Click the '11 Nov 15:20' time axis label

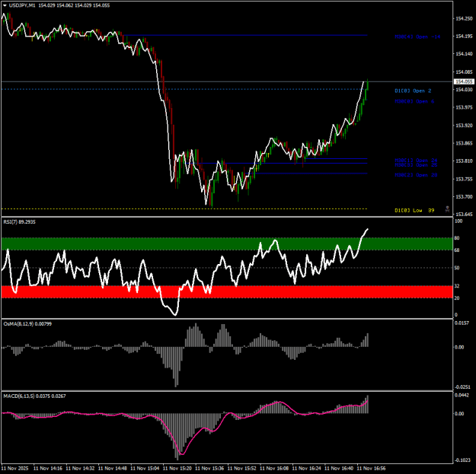coord(177,469)
